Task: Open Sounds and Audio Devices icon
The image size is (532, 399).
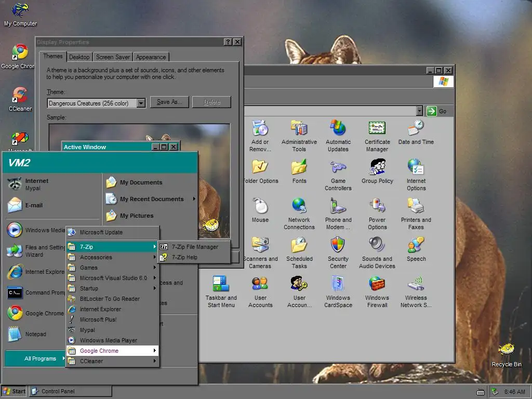Action: [x=377, y=253]
